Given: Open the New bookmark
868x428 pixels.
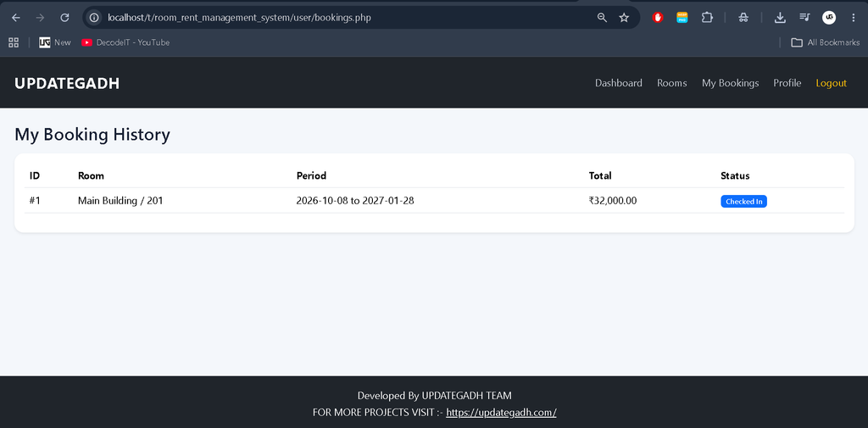Looking at the screenshot, I should point(55,42).
